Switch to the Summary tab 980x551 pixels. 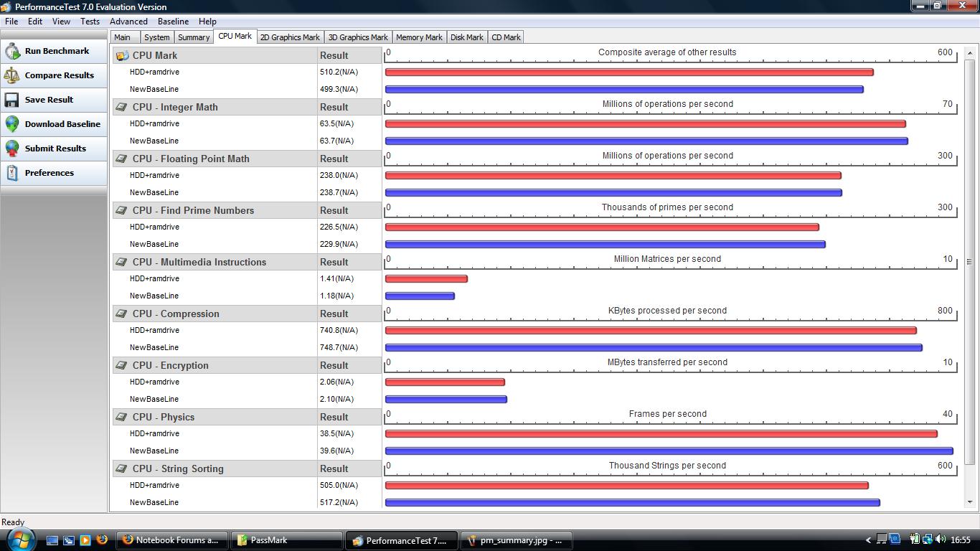[194, 37]
